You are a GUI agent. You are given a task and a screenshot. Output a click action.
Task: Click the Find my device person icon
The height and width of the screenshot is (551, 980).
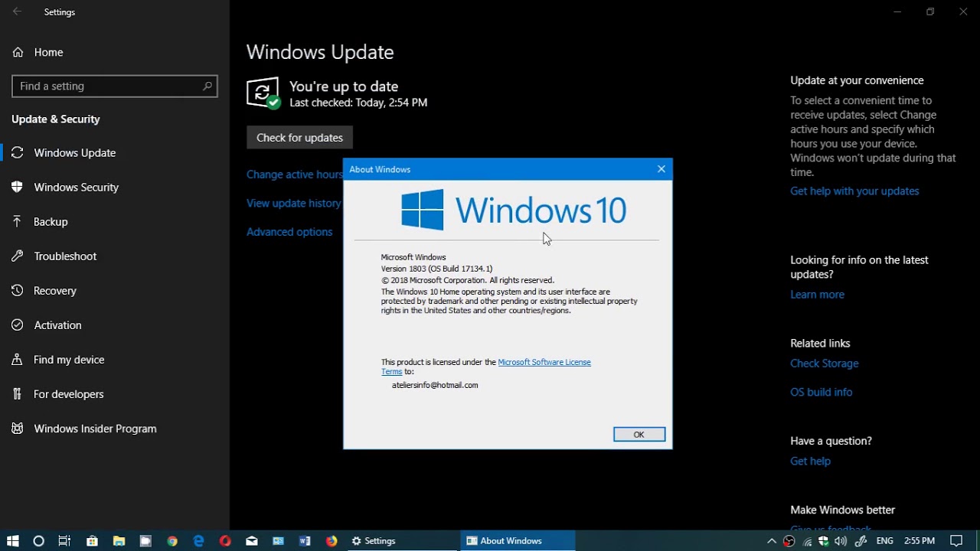click(x=18, y=360)
